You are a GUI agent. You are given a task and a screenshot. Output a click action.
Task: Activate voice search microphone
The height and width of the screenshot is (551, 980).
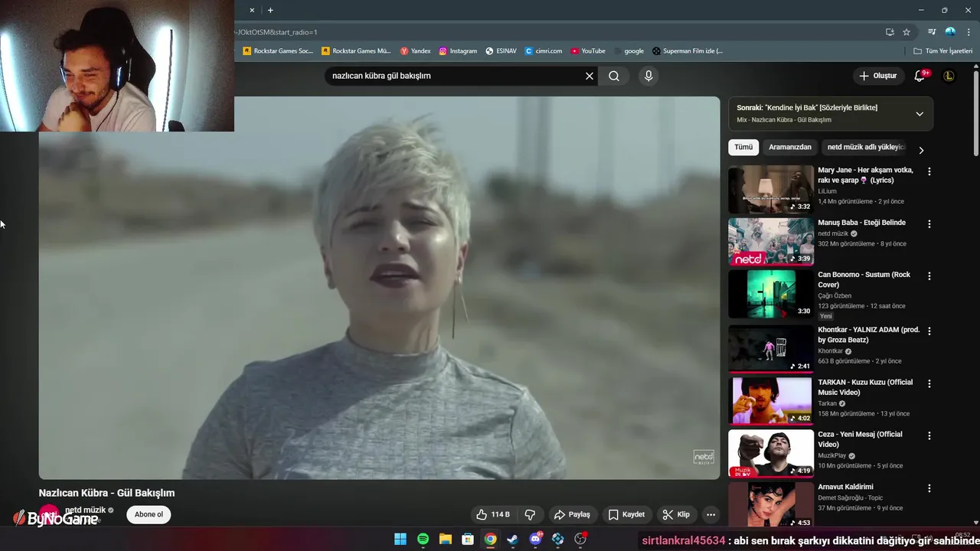[x=648, y=76]
